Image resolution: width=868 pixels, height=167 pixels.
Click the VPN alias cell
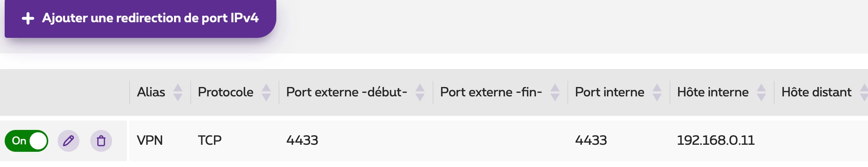[150, 140]
